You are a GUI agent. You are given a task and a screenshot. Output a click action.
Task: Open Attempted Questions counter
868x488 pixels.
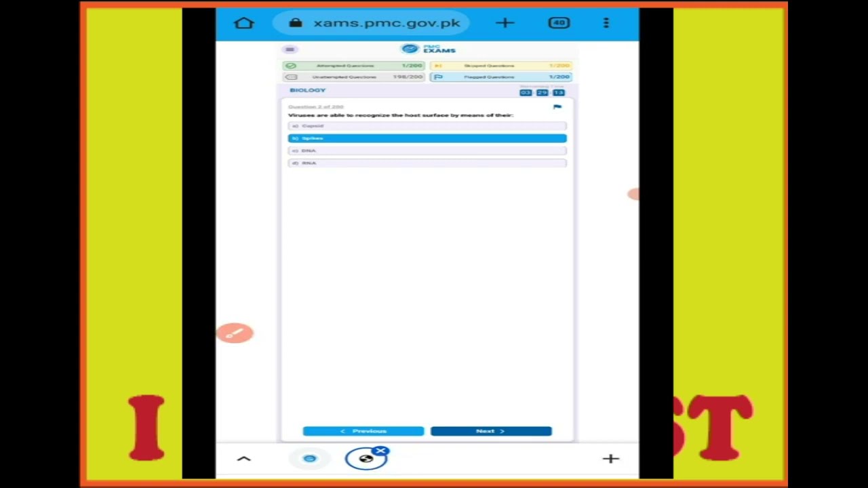pyautogui.click(x=354, y=66)
